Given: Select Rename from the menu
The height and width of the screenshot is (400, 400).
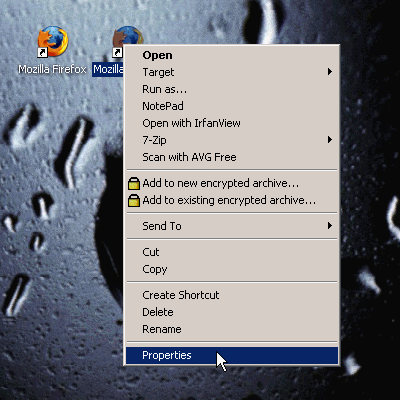Looking at the screenshot, I should (x=232, y=329).
